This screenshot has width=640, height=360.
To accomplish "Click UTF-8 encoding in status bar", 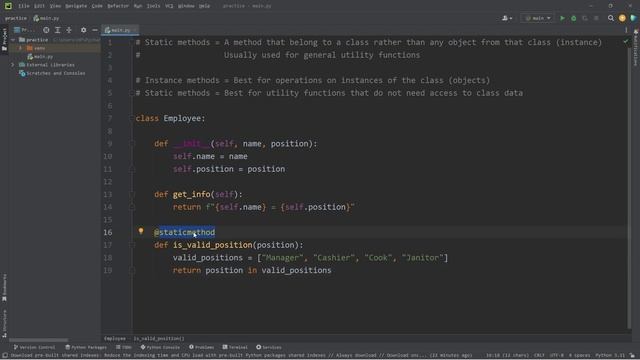I will [x=556, y=356].
